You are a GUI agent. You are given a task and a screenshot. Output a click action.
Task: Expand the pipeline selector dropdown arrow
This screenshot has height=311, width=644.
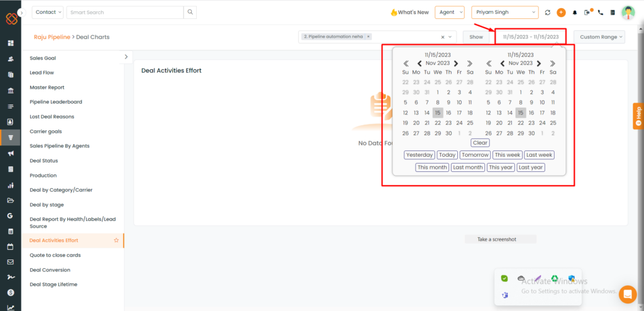(452, 37)
